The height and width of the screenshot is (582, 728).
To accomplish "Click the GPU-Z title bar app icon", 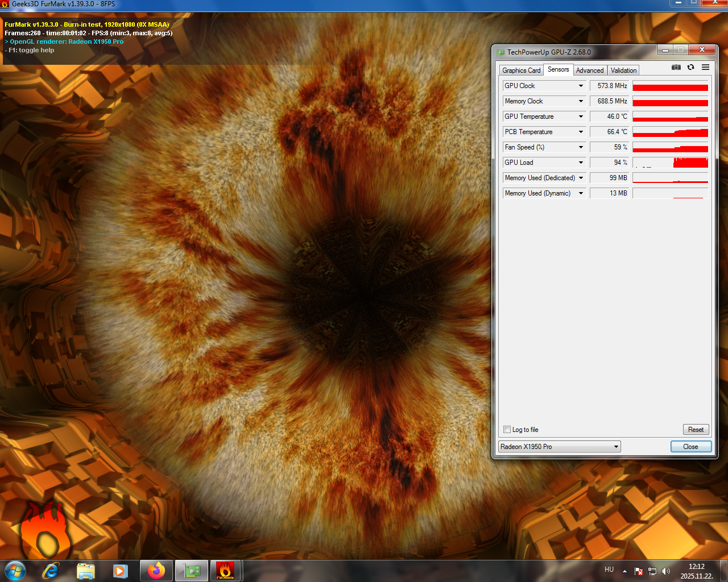I will pyautogui.click(x=500, y=52).
